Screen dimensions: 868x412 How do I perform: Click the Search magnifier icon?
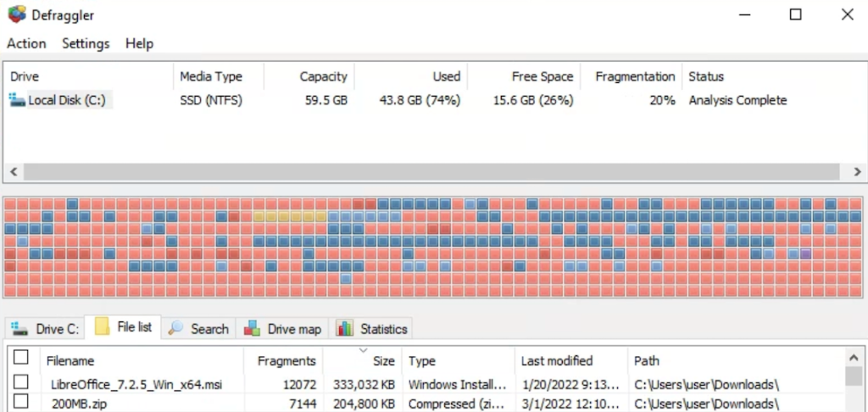[x=176, y=328]
